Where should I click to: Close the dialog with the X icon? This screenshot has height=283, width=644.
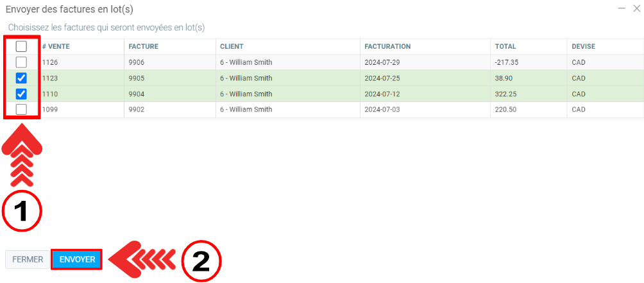(x=636, y=8)
